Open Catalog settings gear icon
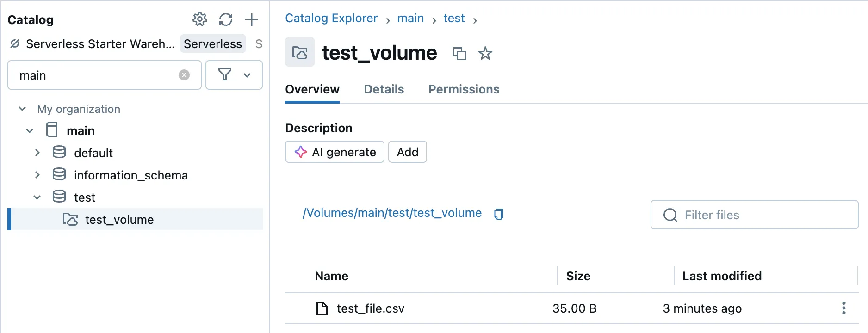Screen dimensions: 868x333 [200, 19]
